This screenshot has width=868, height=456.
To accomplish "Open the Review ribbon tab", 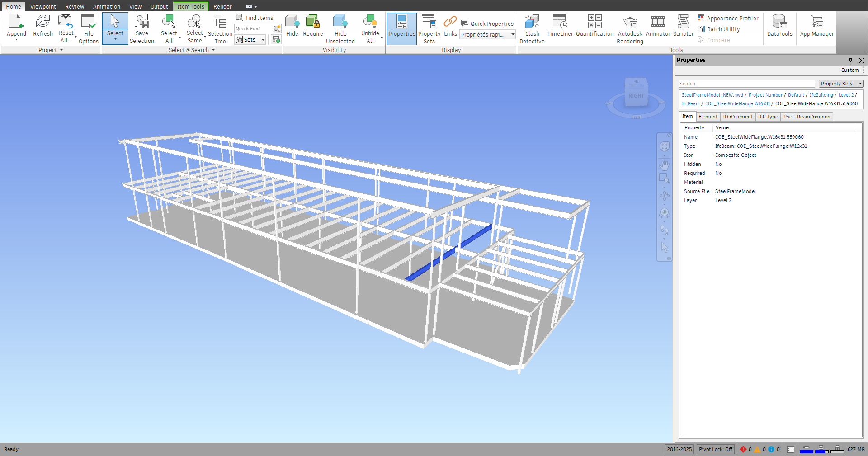I will 75,6.
